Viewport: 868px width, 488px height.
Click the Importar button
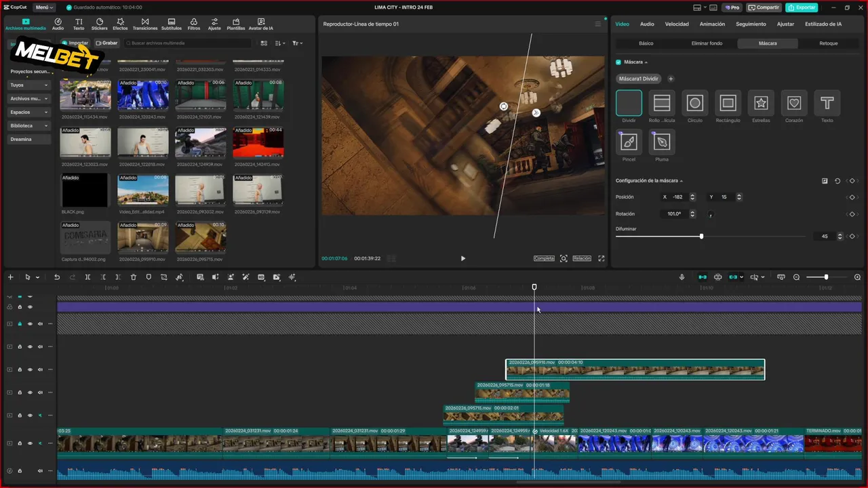75,43
